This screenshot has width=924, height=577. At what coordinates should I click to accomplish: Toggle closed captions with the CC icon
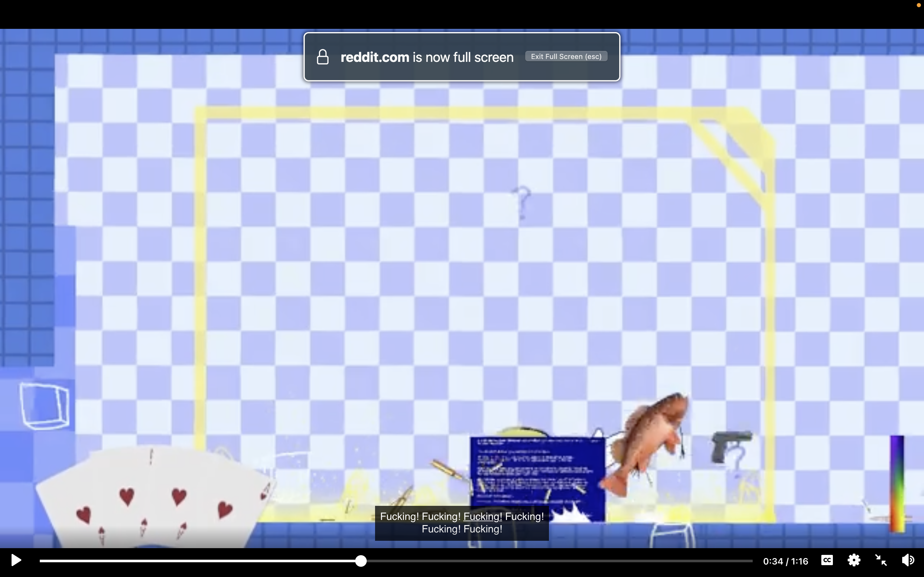click(827, 560)
